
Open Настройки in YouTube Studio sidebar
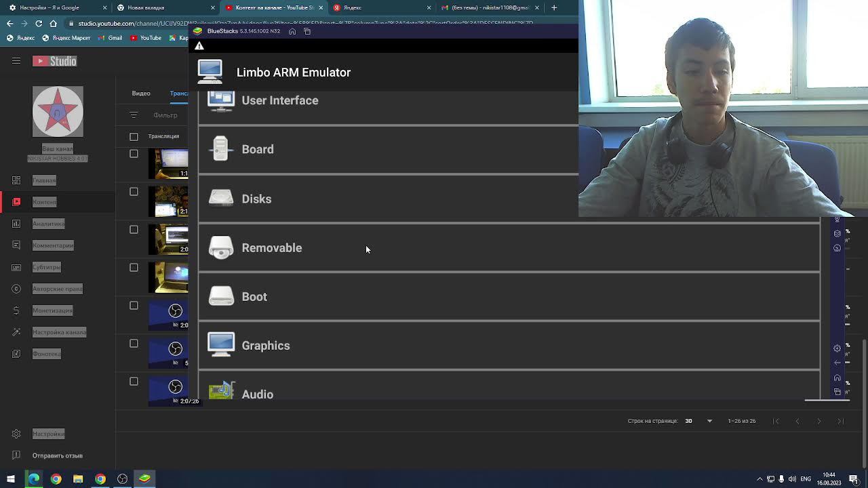(58, 434)
